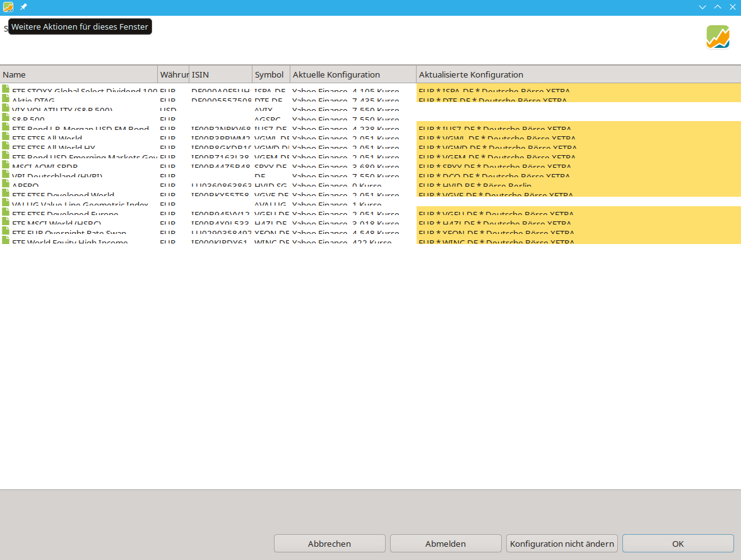Click the ISIN column header
This screenshot has width=741, height=560.
click(220, 74)
